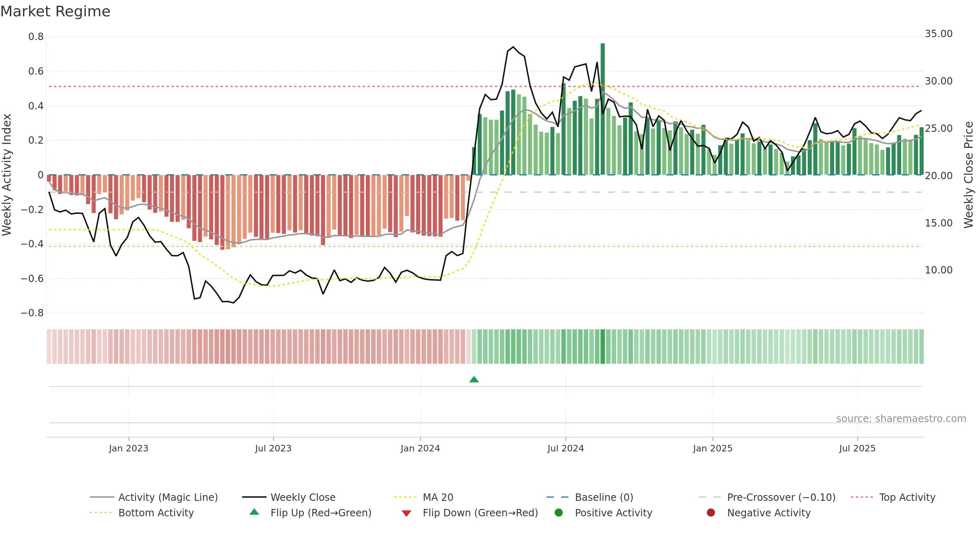Click the 10.00 price axis tick
The width and height of the screenshot is (980, 551).
[x=939, y=270]
